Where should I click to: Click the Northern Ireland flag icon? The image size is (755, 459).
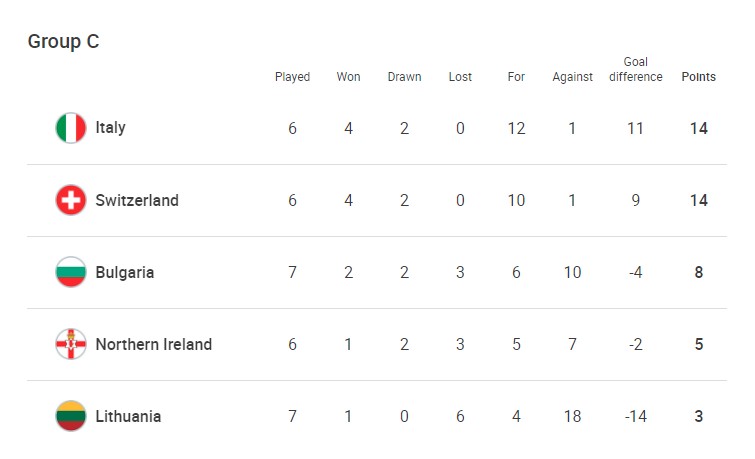pos(71,344)
